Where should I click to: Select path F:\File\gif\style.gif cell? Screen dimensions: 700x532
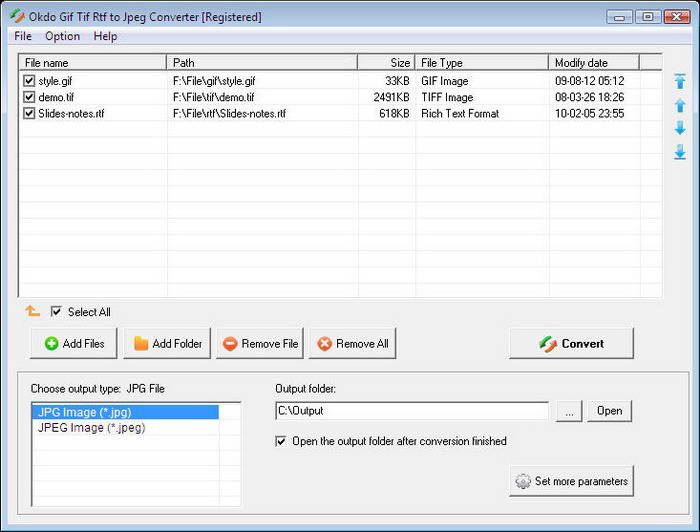click(214, 81)
